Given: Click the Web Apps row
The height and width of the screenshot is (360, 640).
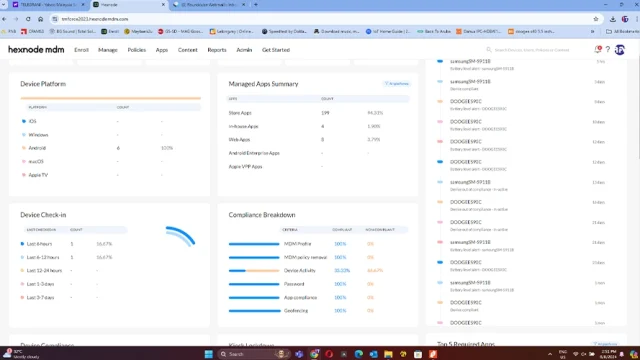Looking at the screenshot, I should [318, 140].
